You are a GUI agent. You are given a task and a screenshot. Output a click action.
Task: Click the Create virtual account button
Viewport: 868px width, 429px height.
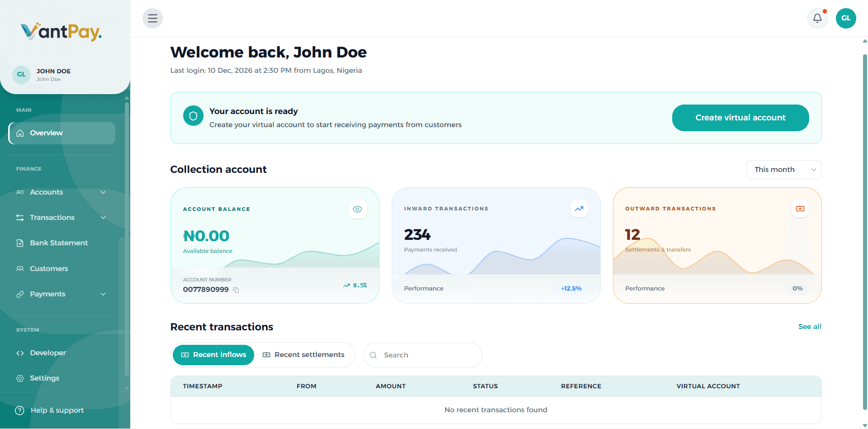click(x=740, y=118)
